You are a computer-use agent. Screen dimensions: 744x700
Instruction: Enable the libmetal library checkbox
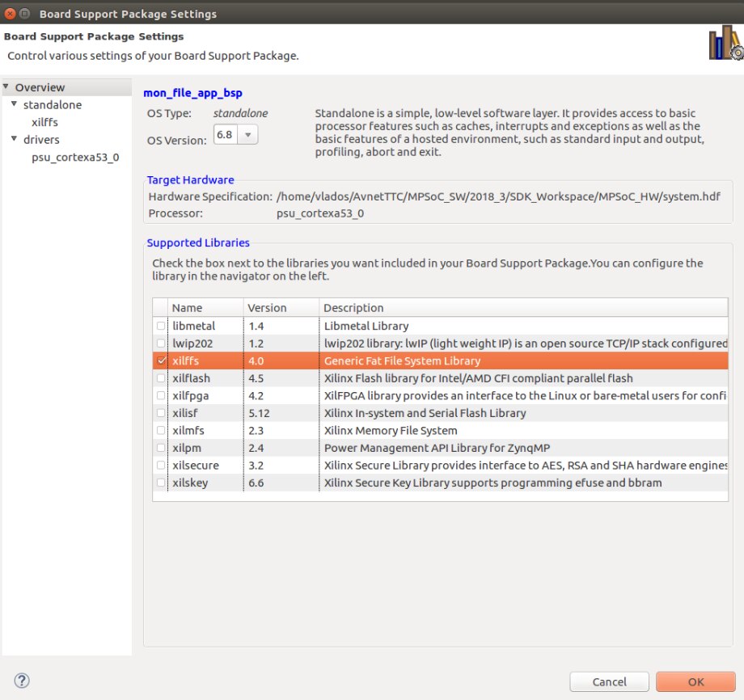click(x=161, y=326)
